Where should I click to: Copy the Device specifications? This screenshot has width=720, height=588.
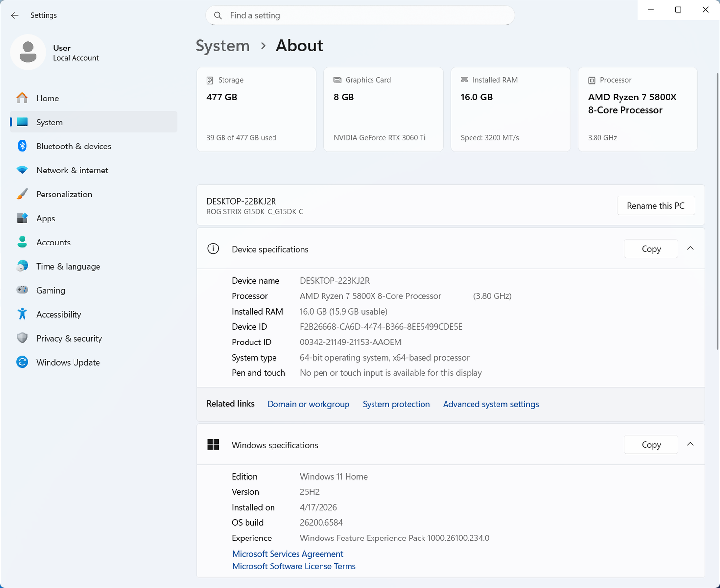point(651,249)
